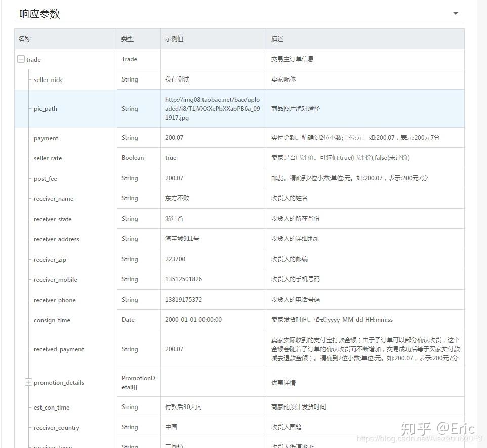Click the Boolean type cell

point(133,158)
